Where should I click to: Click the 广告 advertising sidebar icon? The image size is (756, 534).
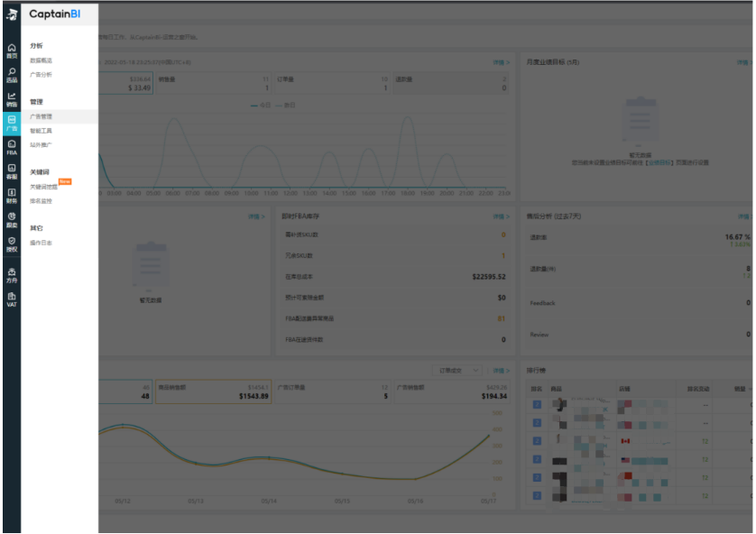click(x=11, y=123)
